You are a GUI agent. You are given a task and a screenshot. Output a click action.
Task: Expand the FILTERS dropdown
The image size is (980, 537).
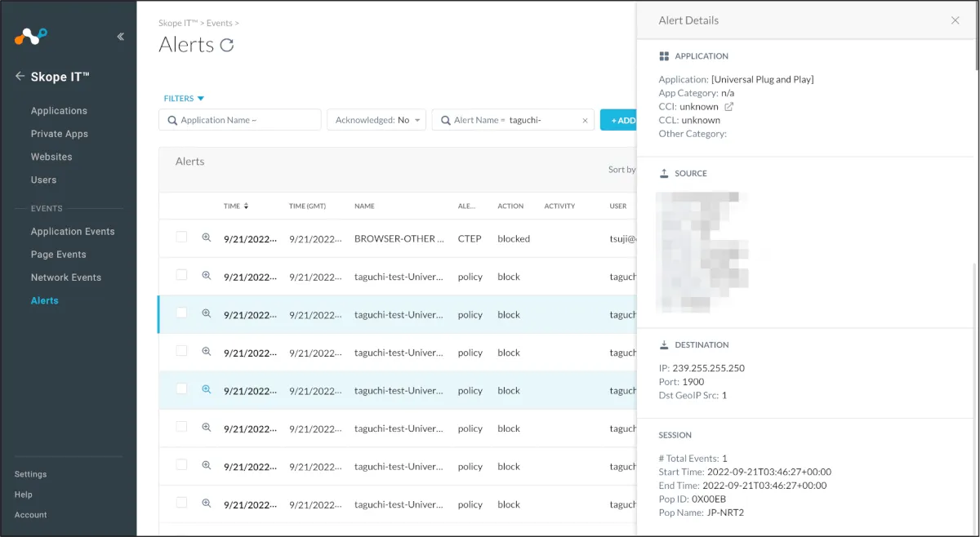tap(184, 99)
